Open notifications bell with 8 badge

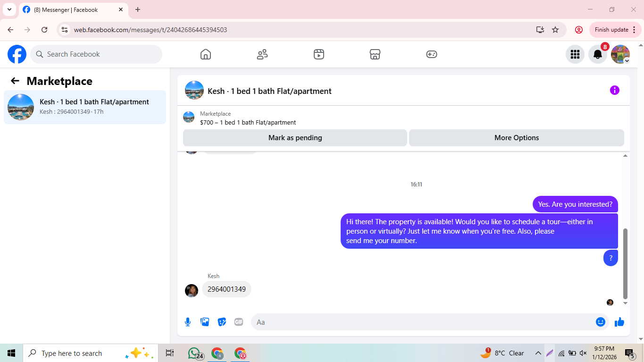click(x=598, y=54)
